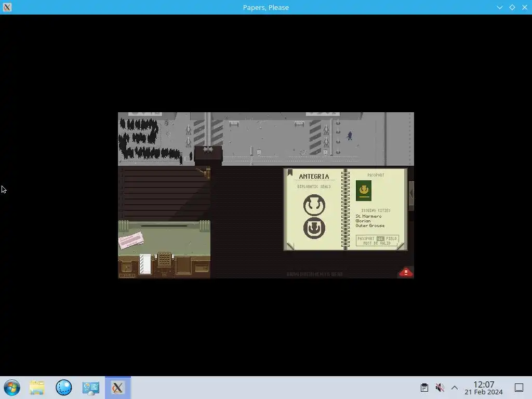Viewport: 532px width, 399px height.
Task: Expand hidden system tray icons
Action: tap(455, 388)
